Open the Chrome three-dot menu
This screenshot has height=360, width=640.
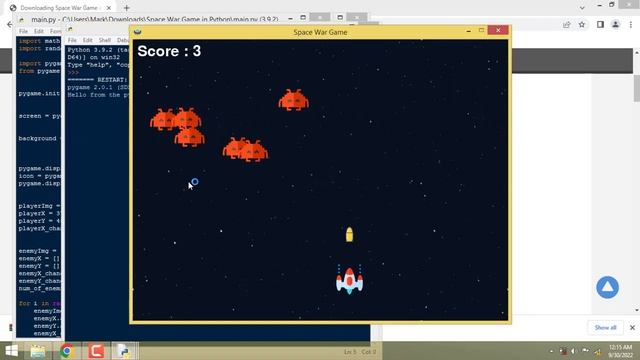[x=631, y=24]
